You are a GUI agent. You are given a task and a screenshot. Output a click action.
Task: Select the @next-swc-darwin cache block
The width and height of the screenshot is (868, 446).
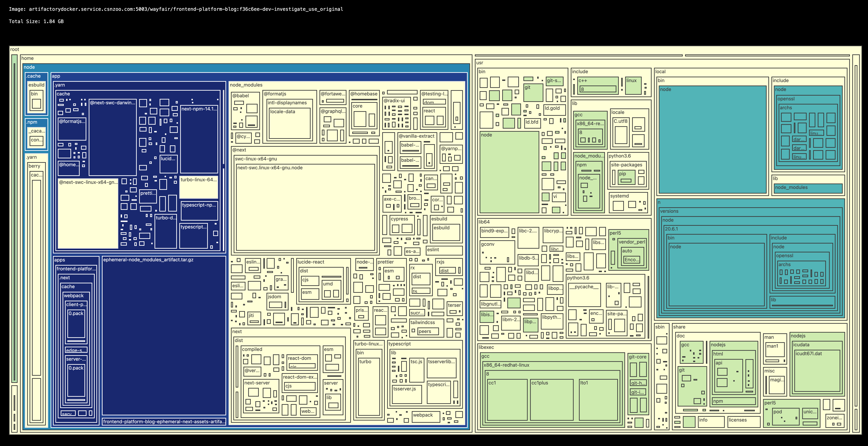(x=112, y=137)
